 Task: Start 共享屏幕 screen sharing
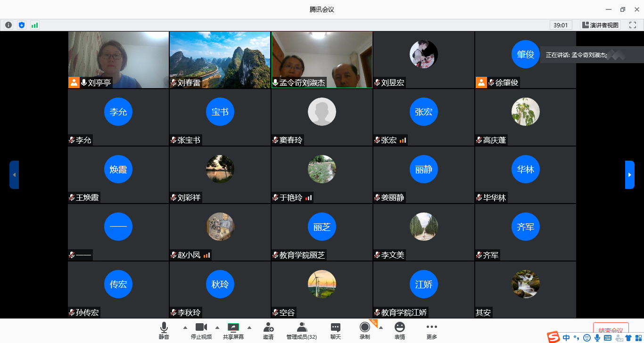pyautogui.click(x=233, y=331)
